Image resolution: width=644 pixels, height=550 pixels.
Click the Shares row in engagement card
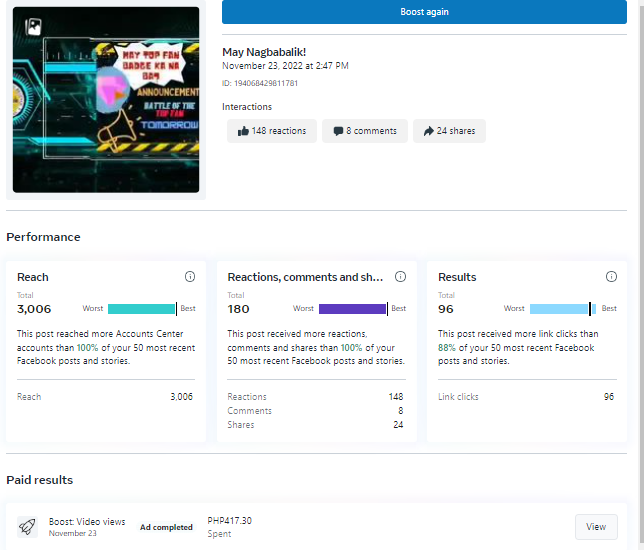[315, 425]
